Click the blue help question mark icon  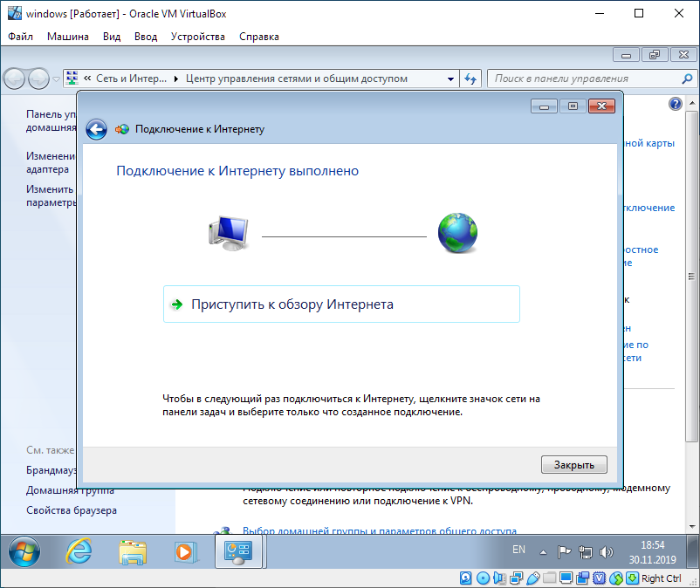(x=676, y=104)
